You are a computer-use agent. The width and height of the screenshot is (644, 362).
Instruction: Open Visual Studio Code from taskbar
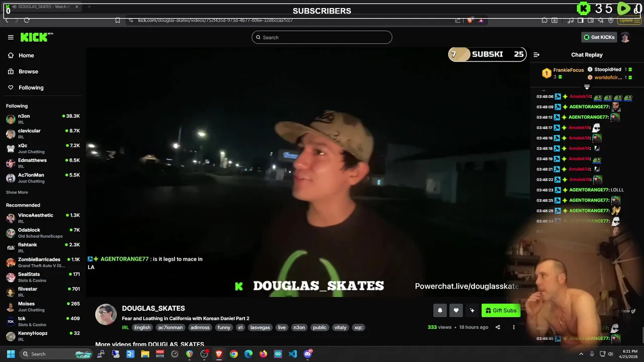tap(293, 354)
